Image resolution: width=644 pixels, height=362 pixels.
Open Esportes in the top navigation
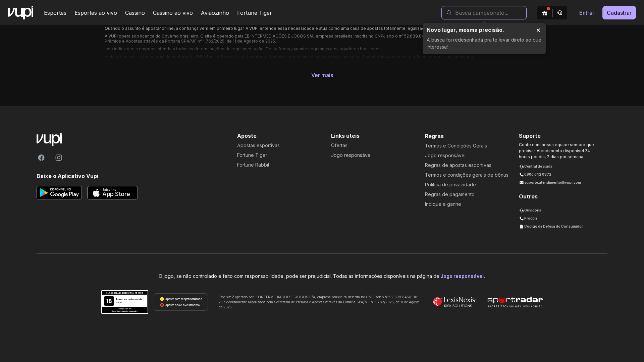[x=55, y=13]
